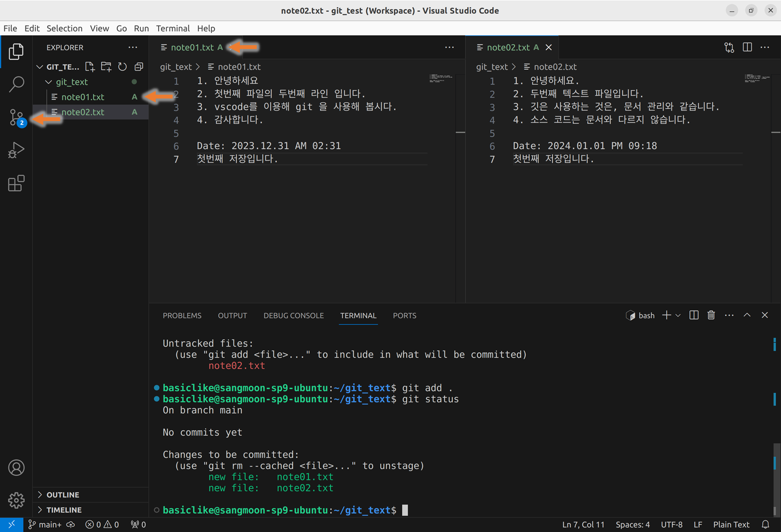781x532 pixels.
Task: Open the Run and Debug view
Action: tap(16, 150)
